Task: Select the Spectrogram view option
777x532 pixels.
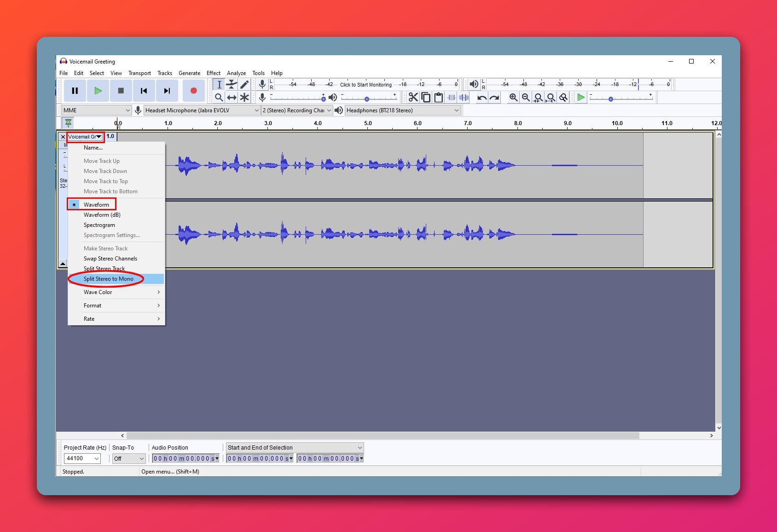Action: point(99,225)
